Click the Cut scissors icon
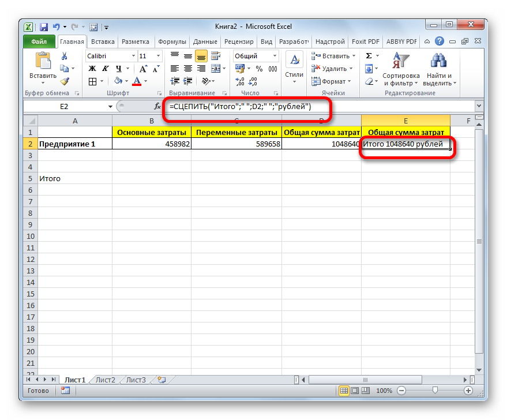Image resolution: width=507 pixels, height=420 pixels. click(65, 56)
